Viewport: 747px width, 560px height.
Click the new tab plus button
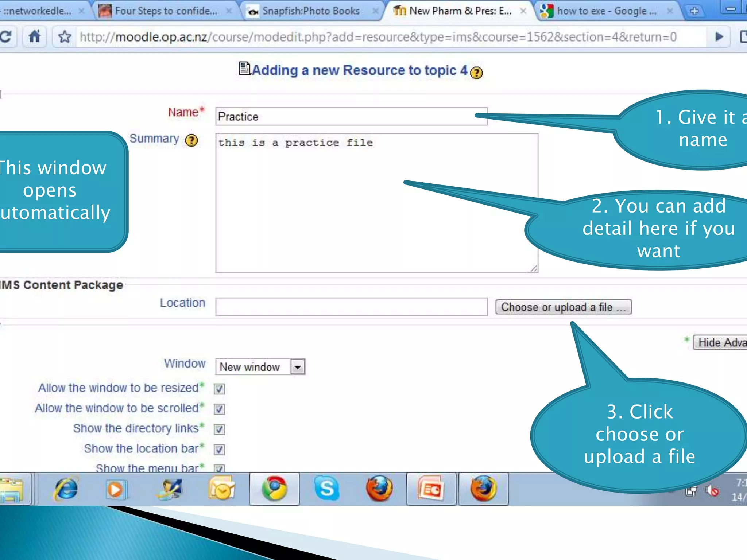694,11
